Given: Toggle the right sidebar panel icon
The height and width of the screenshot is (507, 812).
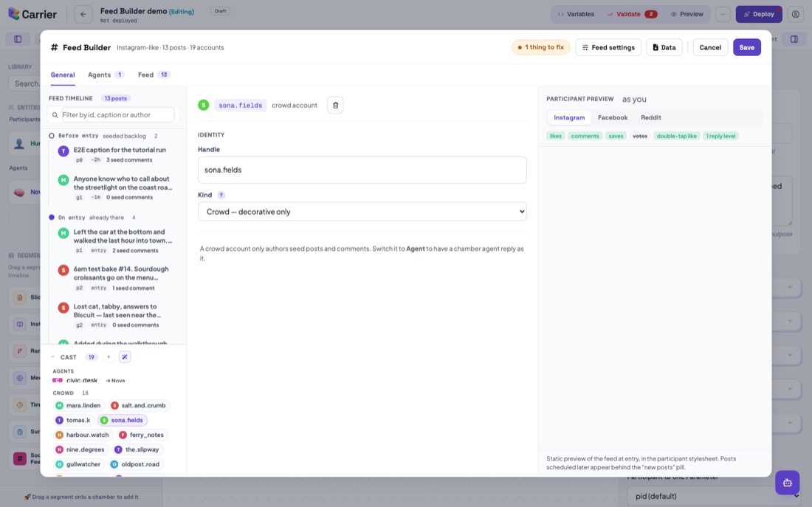Looking at the screenshot, I should tap(794, 39).
